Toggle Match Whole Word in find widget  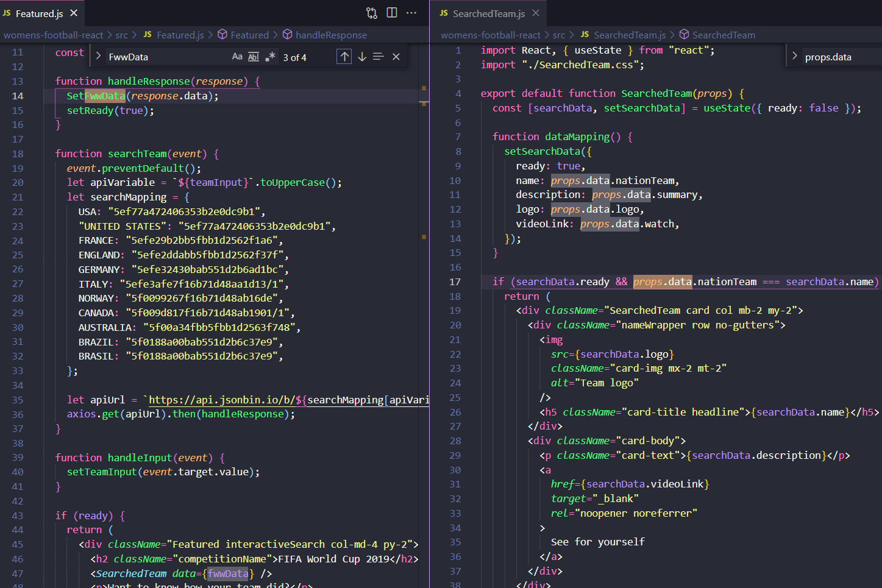pos(254,57)
